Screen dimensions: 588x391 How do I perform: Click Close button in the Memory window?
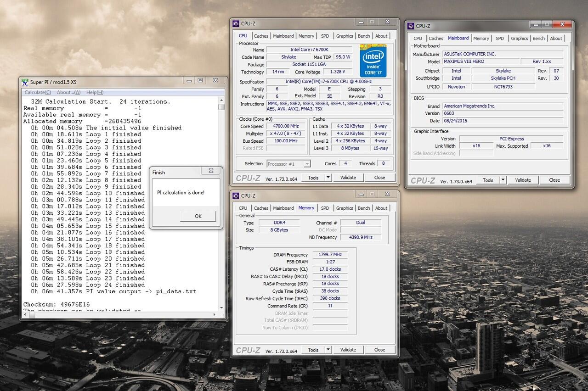[379, 350]
